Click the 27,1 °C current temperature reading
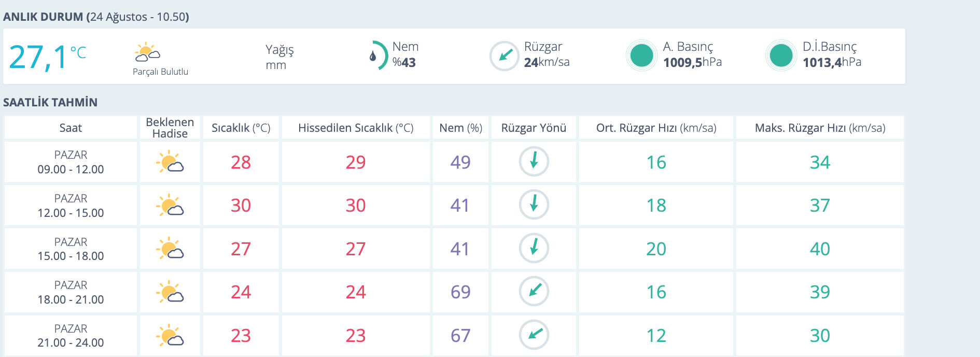This screenshot has height=357, width=980. pos(47,57)
